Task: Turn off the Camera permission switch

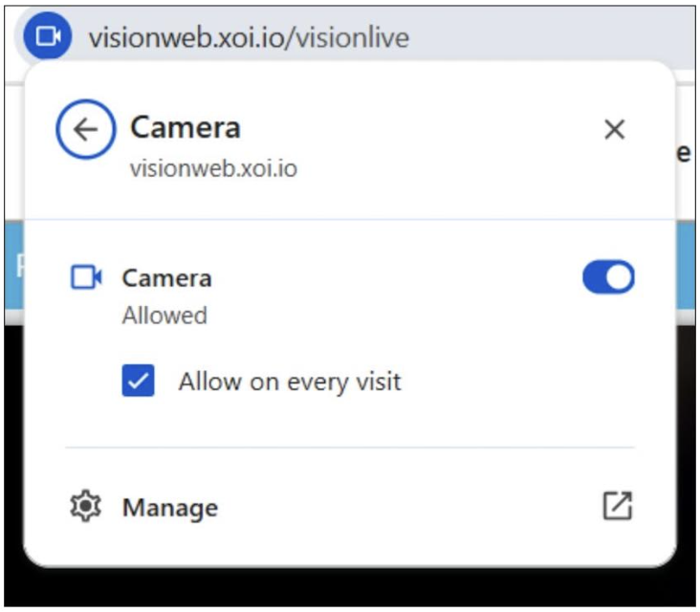Action: [x=608, y=277]
